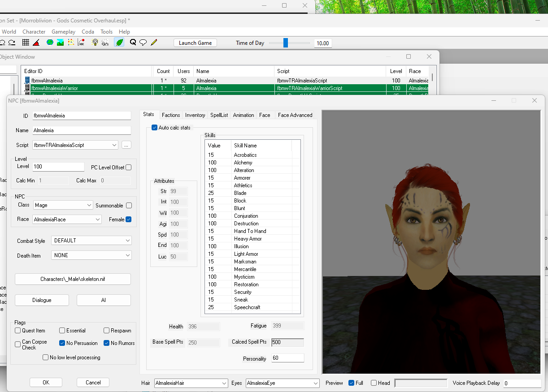Open the Race dropdown showing AlmalexiaRace
548x392 pixels.
tap(68, 220)
